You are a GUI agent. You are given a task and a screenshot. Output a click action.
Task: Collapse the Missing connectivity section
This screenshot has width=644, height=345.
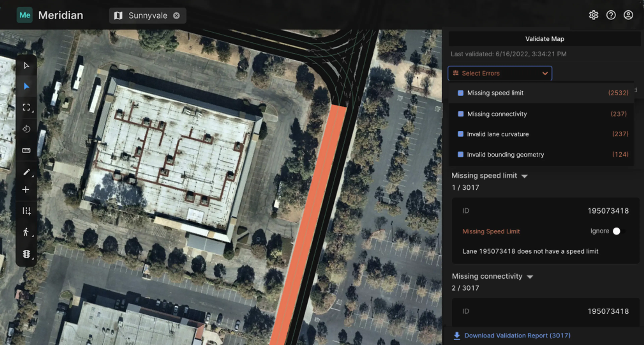(x=530, y=277)
